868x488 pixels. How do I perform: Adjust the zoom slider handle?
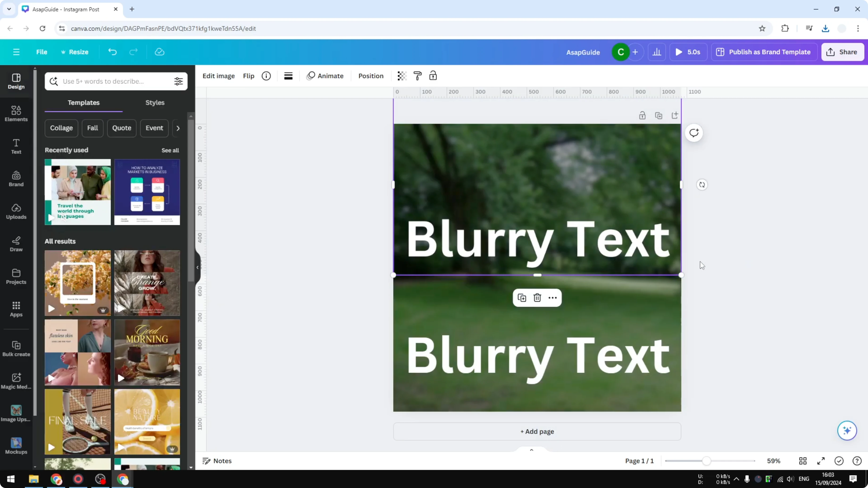[x=706, y=461]
